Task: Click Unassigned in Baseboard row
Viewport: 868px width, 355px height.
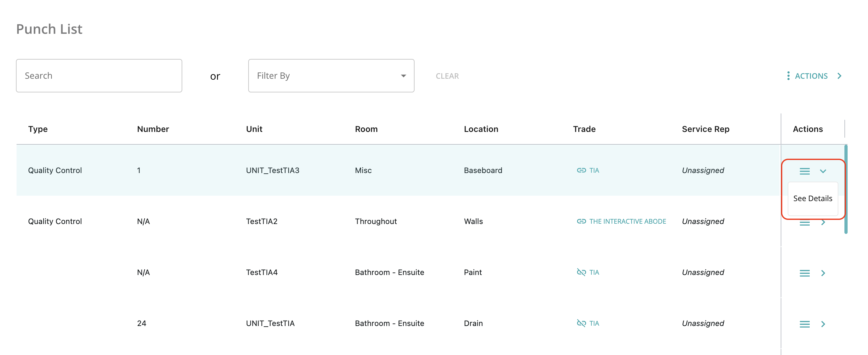Action: click(x=703, y=170)
